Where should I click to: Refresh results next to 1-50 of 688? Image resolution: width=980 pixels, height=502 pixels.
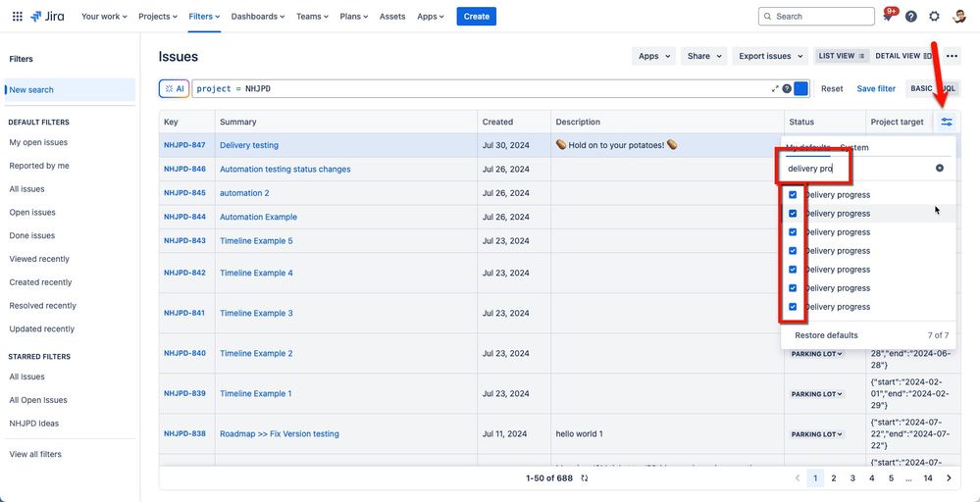585,478
